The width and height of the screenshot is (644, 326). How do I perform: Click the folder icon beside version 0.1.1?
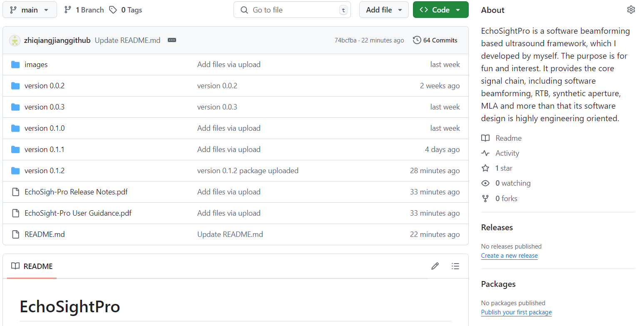[x=15, y=149]
